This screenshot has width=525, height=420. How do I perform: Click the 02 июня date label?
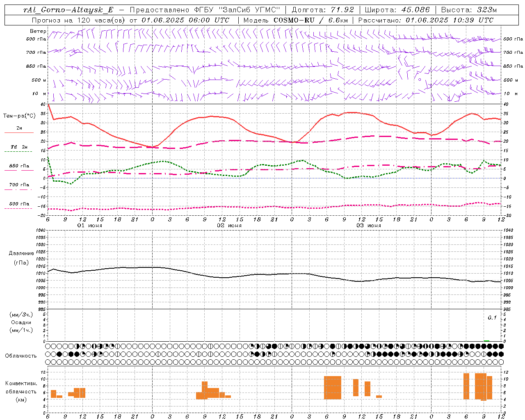coord(229,226)
